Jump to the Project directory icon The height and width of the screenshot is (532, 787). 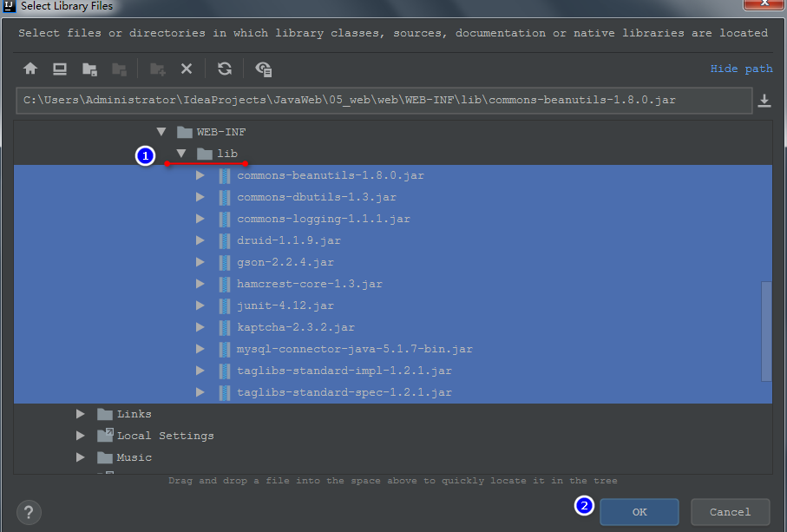pos(89,69)
